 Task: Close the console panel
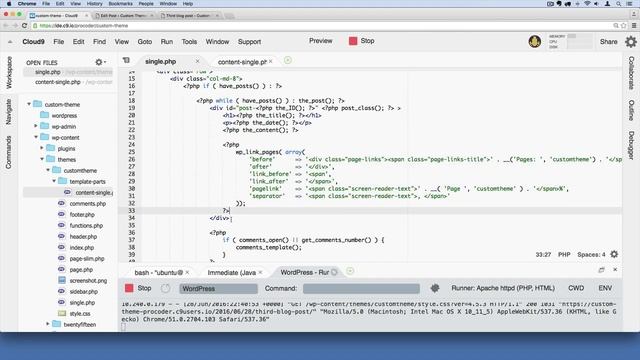coord(615,269)
